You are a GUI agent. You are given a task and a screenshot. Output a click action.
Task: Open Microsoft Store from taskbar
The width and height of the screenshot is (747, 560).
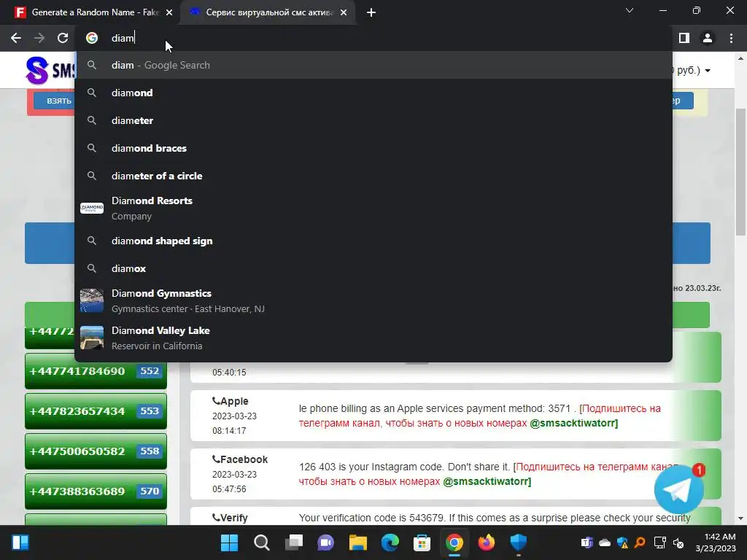click(x=422, y=542)
